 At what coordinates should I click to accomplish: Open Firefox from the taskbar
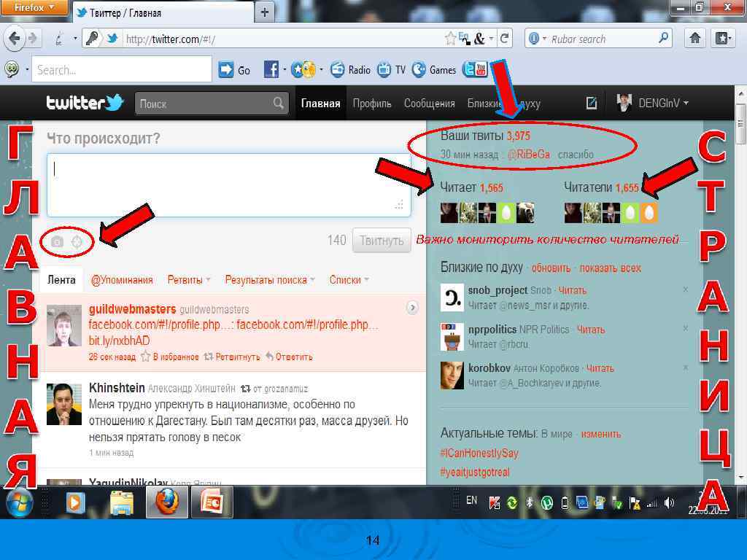166,502
